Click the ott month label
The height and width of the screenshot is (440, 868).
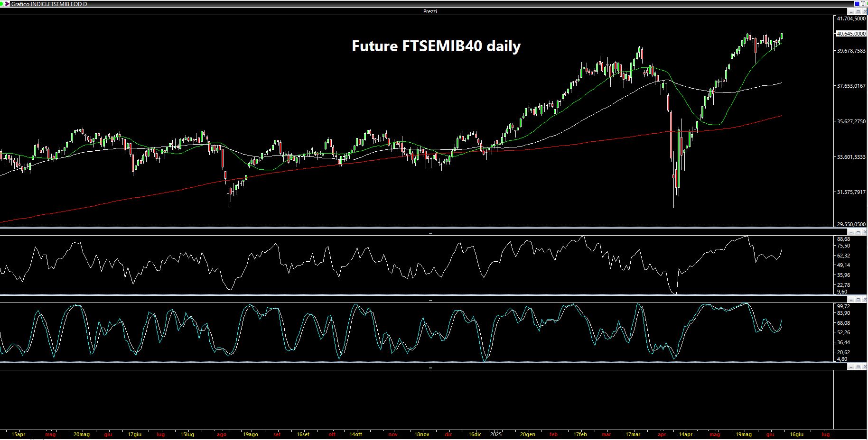(332, 434)
